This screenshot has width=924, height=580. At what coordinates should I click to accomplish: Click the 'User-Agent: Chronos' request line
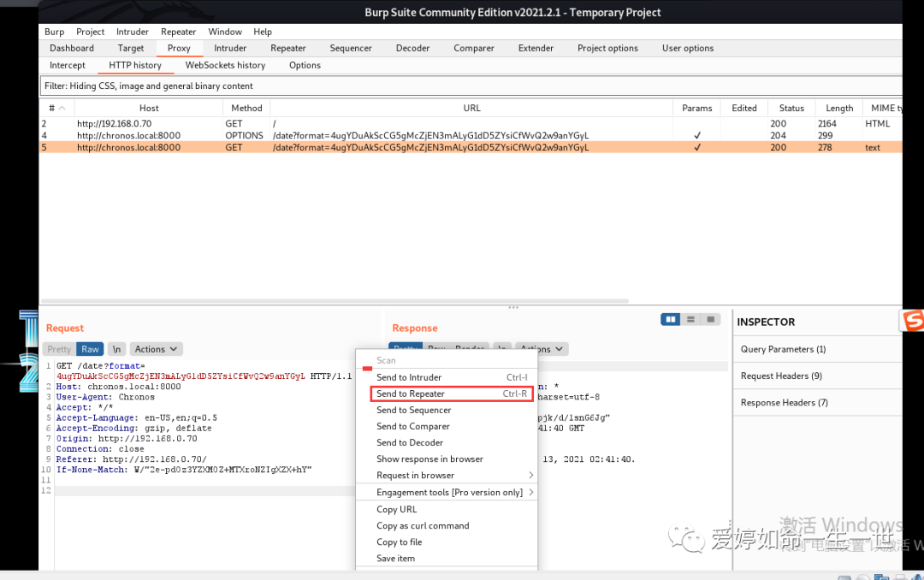coord(105,397)
